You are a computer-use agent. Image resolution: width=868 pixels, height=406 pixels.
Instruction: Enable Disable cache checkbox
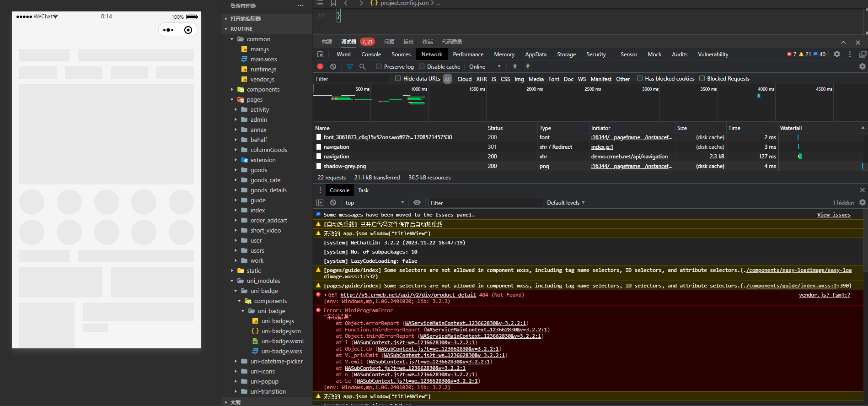tap(422, 66)
